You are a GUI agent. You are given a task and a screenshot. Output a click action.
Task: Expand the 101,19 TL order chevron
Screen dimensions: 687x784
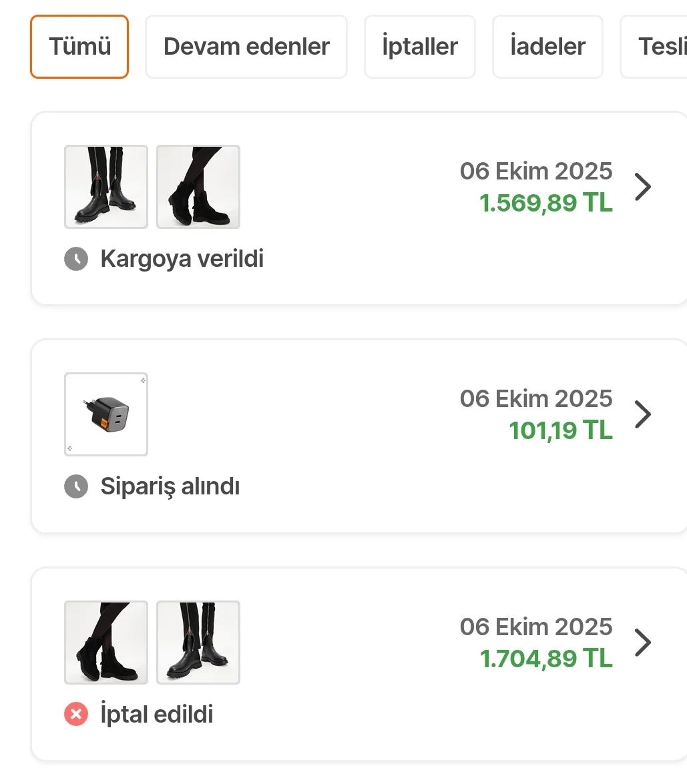[x=642, y=414]
